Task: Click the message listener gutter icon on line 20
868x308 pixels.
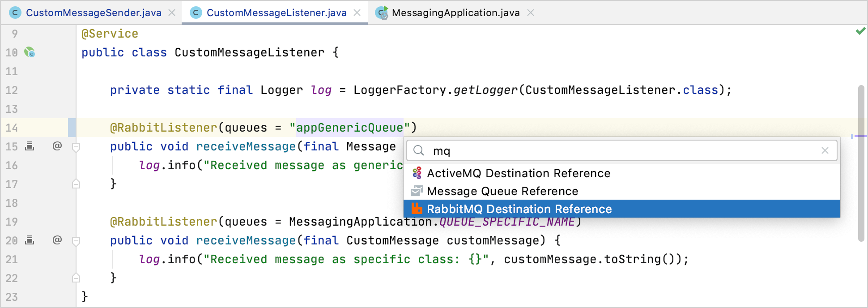Action: point(30,240)
